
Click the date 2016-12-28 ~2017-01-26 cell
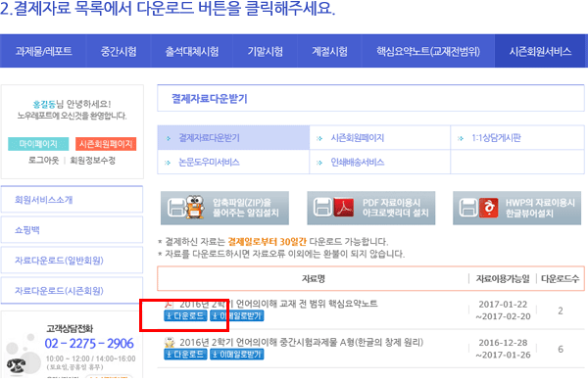(503, 349)
